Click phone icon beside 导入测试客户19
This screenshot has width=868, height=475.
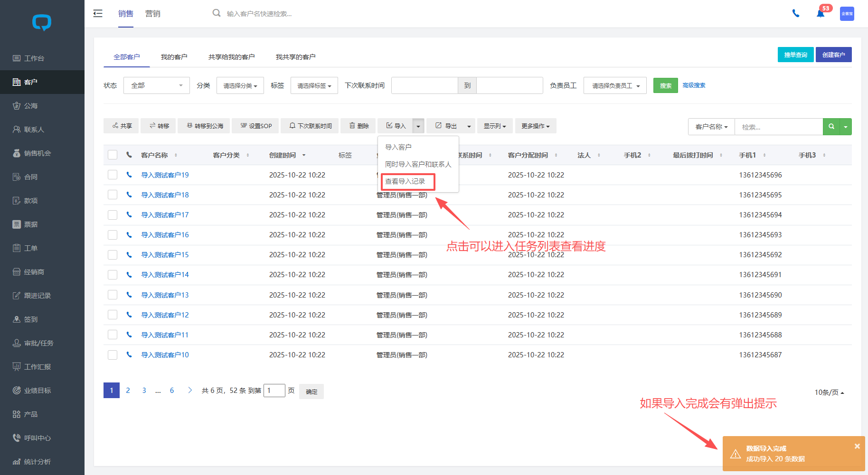[x=129, y=175]
